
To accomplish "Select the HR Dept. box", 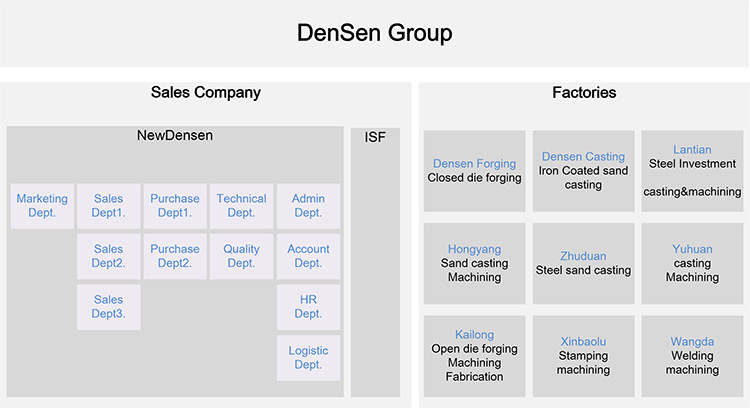I will 308,306.
